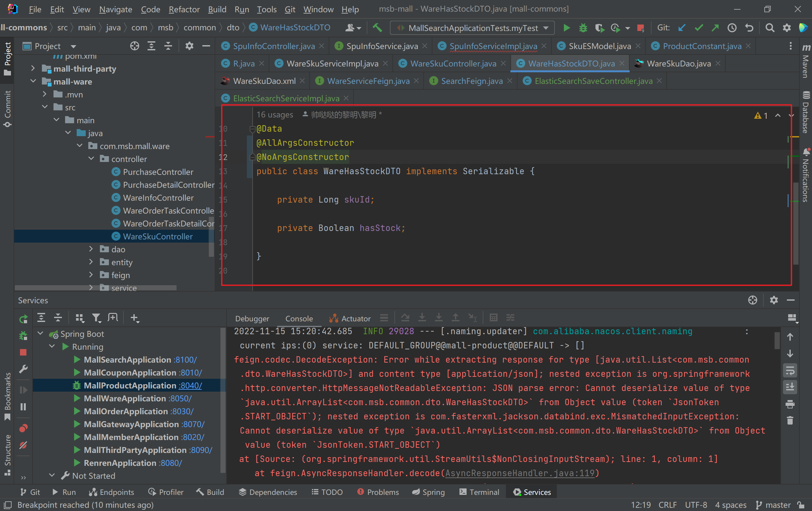Pause the running program output

23,407
